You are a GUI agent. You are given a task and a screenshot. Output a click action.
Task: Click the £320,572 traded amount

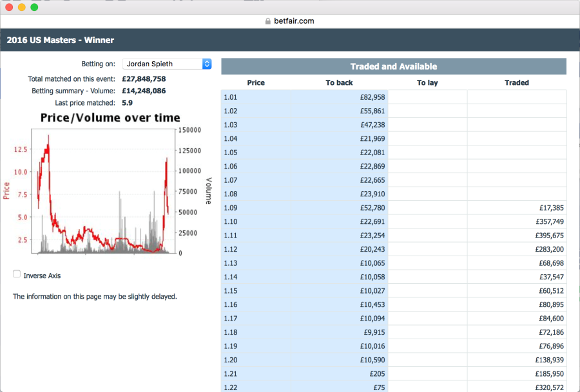point(550,387)
